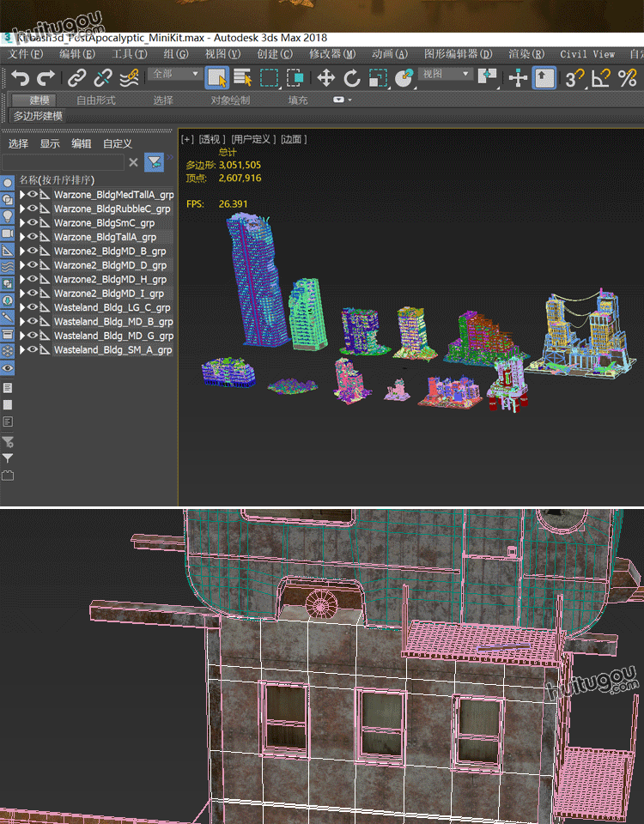644x824 pixels.
Task: Hide Warzone_BldgTallA_grp using its eye icon
Action: coord(33,237)
